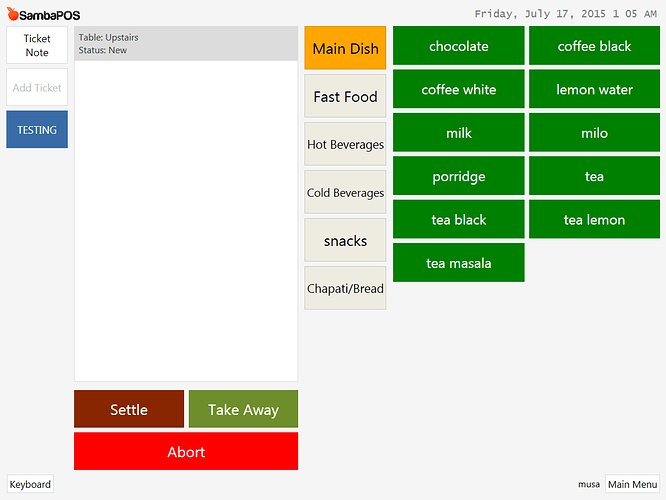Screen dimensions: 666x500
Task: Switch to Fast Food category
Action: coord(345,97)
